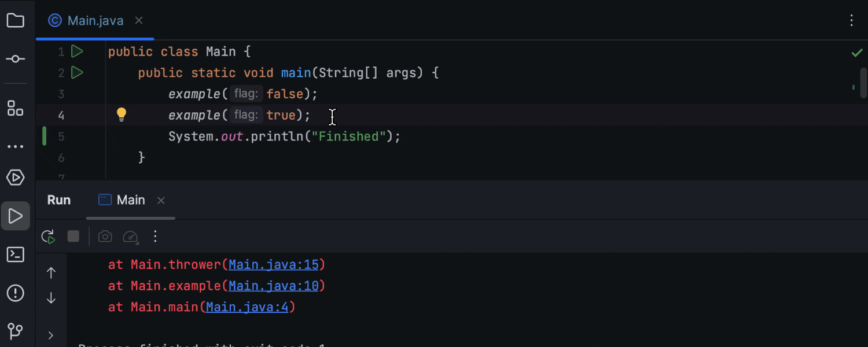Open the Problems tool window
Viewport: 868px width, 347px height.
(16, 293)
